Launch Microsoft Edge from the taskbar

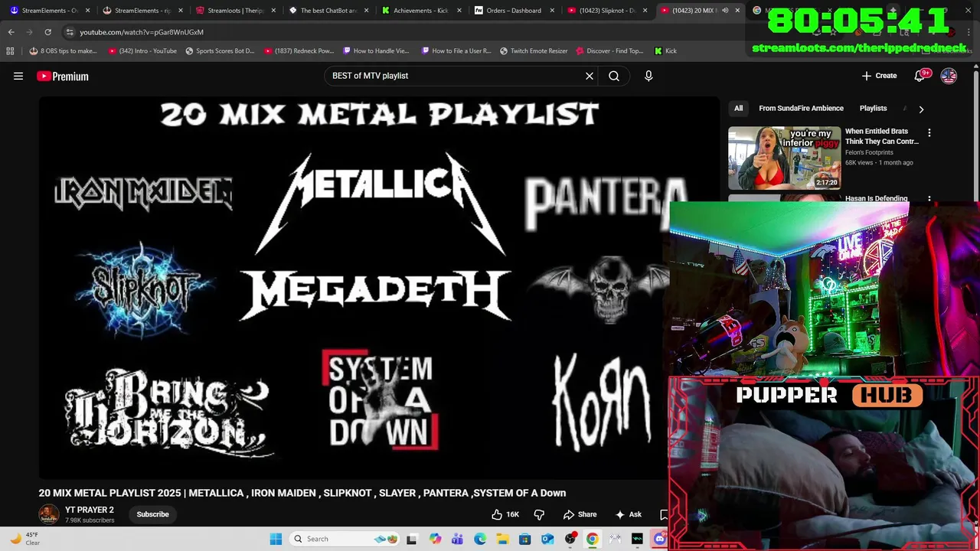[x=480, y=539]
